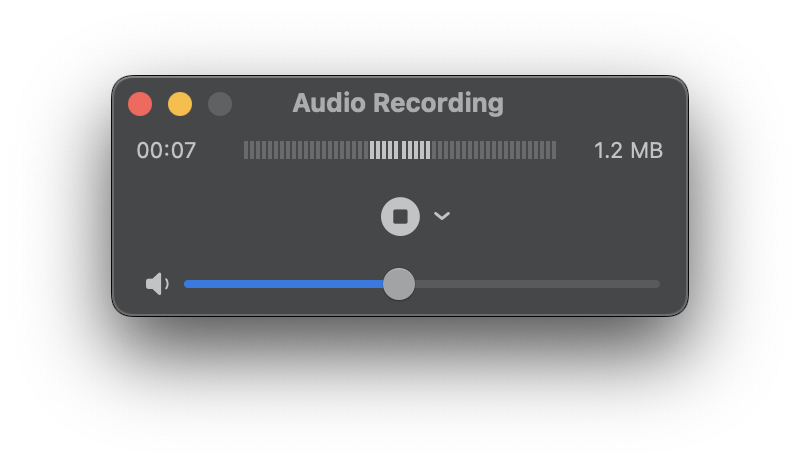Click the speaker volume icon
The image size is (800, 464).
[x=157, y=284]
